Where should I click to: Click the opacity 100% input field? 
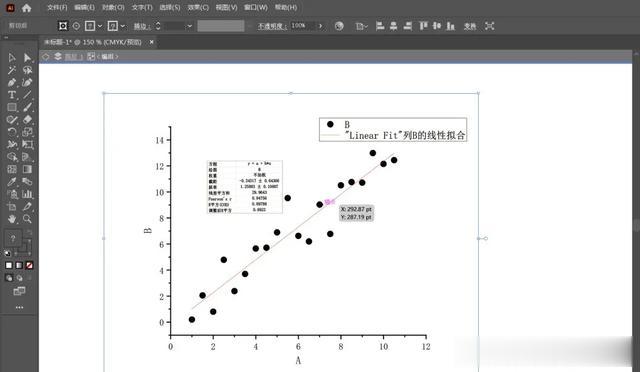point(302,26)
